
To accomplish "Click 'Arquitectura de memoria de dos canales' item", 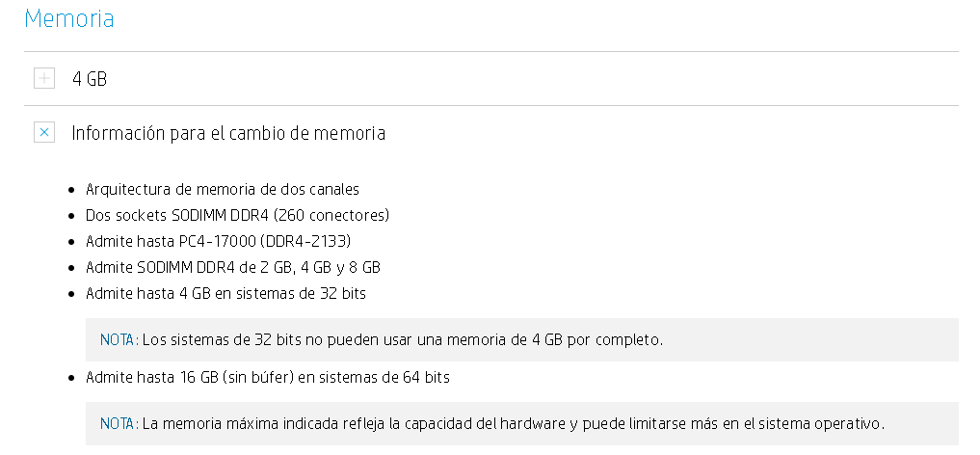I will pyautogui.click(x=223, y=189).
